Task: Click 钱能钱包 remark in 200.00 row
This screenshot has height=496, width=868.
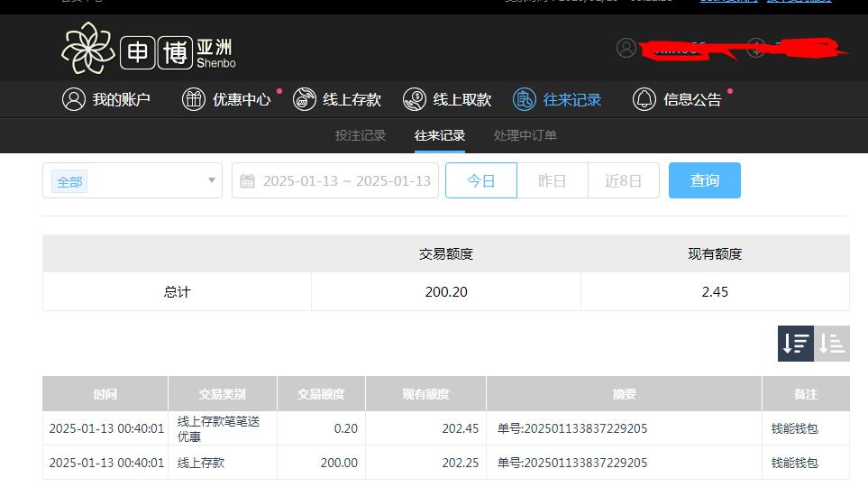Action: 794,463
